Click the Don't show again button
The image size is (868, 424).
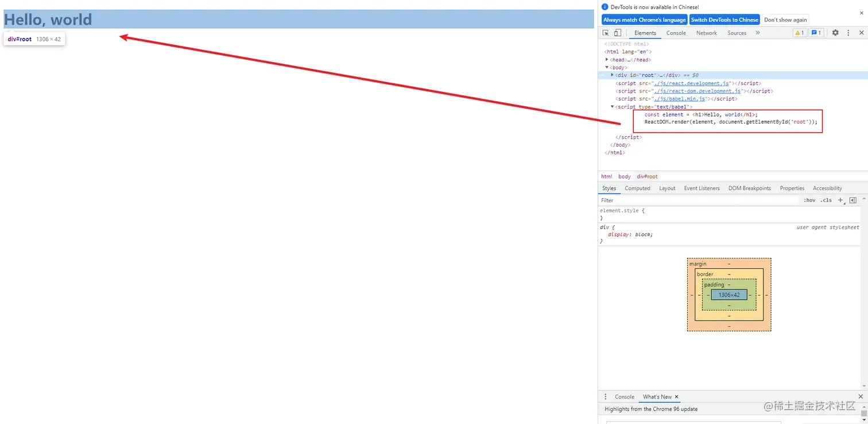(785, 20)
